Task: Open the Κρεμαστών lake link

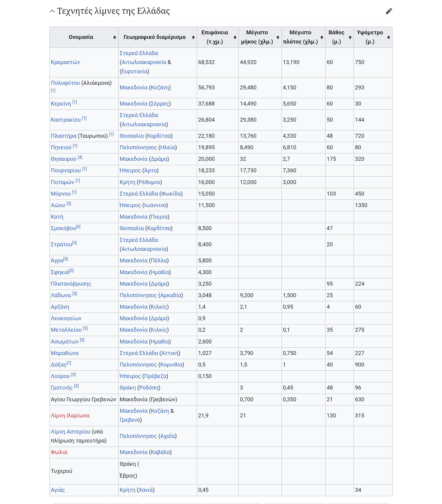Action: point(65,62)
